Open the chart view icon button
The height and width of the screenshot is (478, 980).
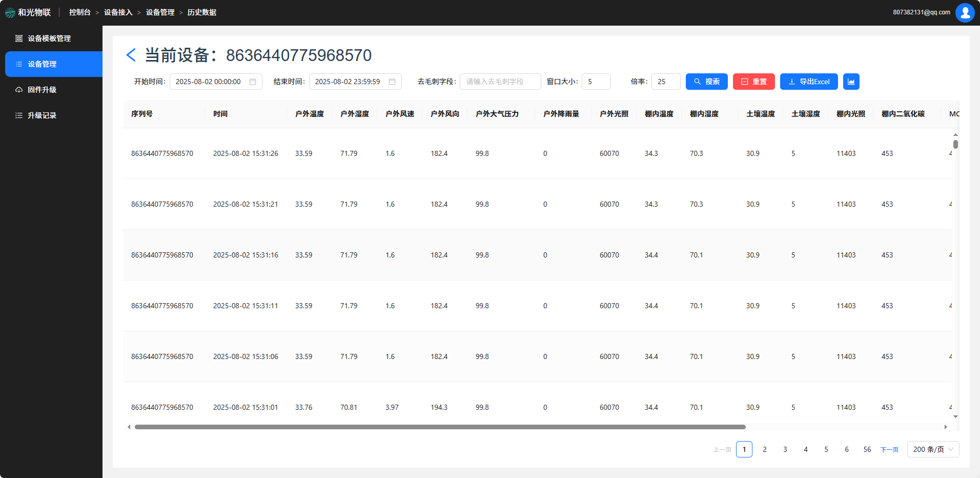[x=851, y=82]
